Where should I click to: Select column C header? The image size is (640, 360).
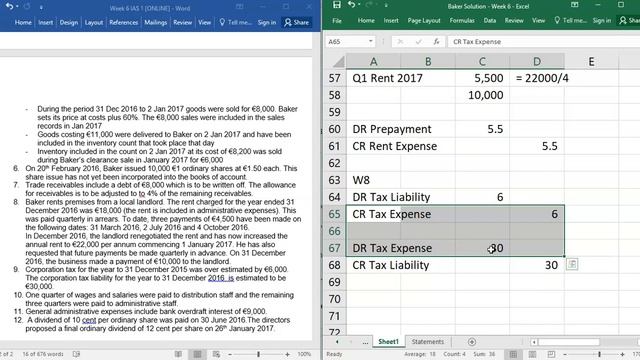(482, 61)
